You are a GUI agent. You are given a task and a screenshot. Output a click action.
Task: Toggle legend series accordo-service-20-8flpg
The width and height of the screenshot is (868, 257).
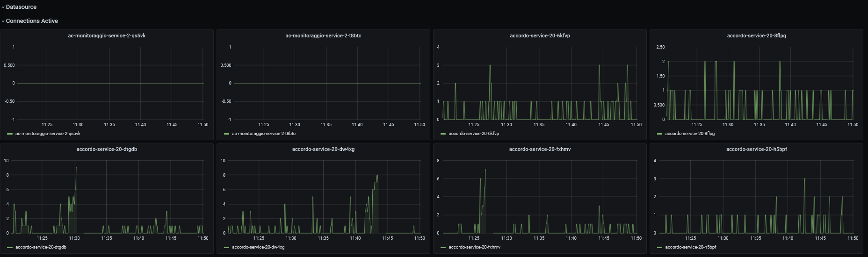(x=690, y=134)
